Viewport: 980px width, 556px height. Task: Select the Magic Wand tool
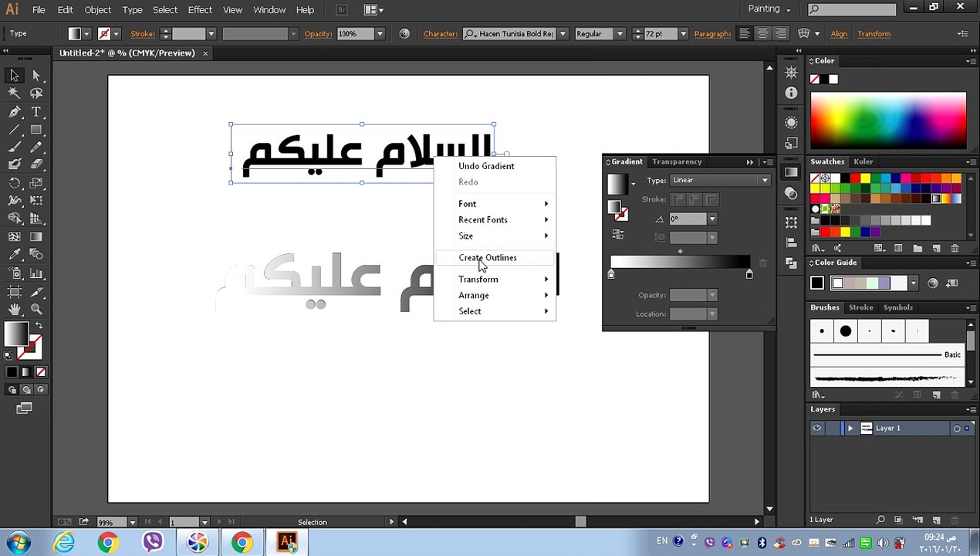pos(14,93)
